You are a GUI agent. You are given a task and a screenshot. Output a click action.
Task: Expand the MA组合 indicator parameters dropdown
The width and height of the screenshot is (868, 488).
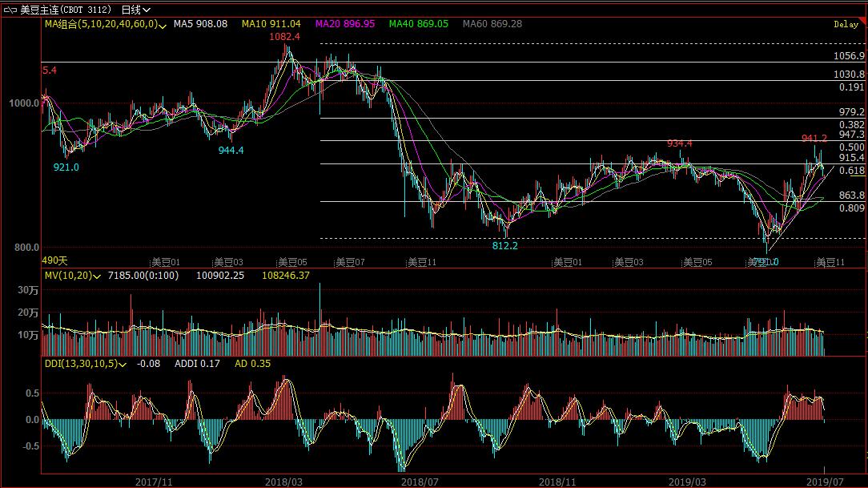[x=163, y=26]
